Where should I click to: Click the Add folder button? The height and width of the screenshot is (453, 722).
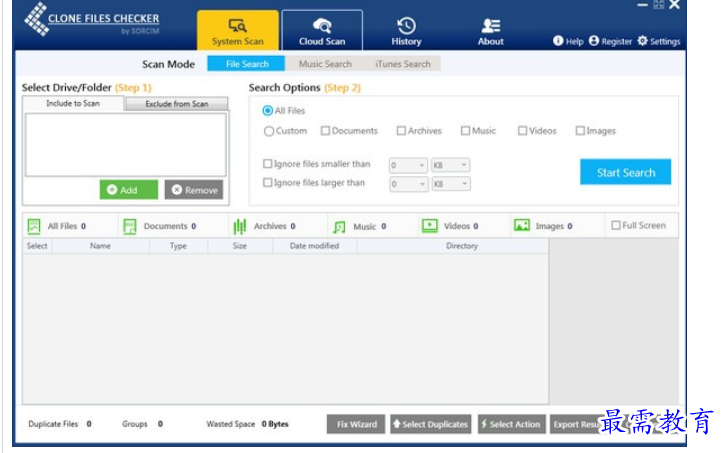pos(128,190)
